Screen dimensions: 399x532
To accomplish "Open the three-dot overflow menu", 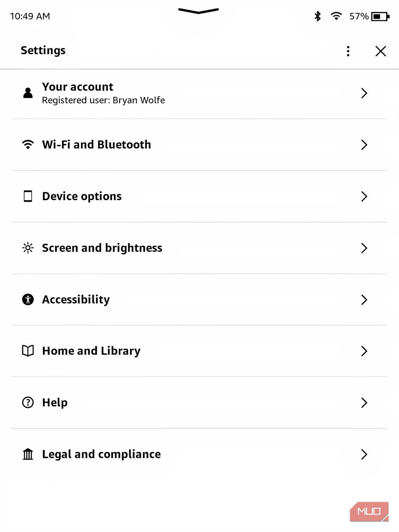I will coord(348,51).
